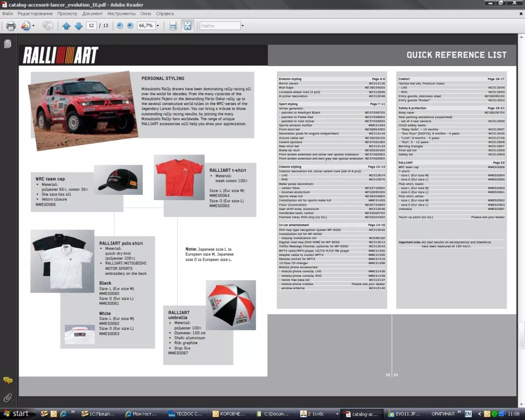The image size is (525, 420).
Task: Zoom out using the minus icon
Action: tap(120, 26)
